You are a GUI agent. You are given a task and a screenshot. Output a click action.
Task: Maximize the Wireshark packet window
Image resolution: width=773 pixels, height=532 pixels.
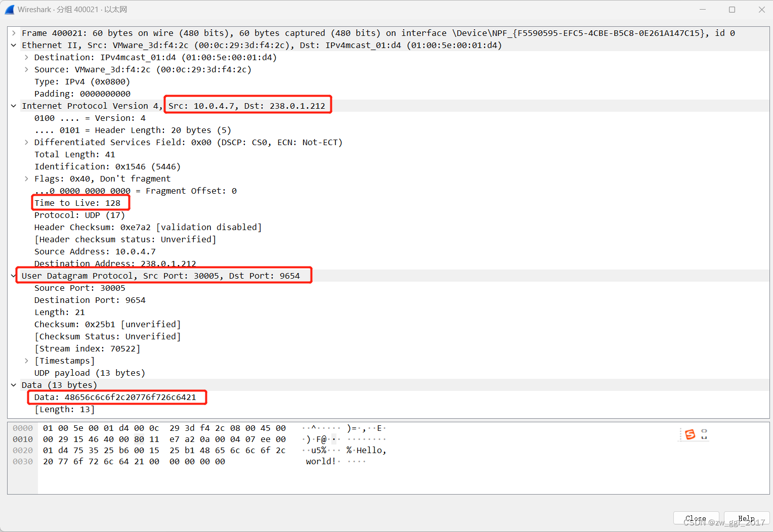click(x=732, y=10)
